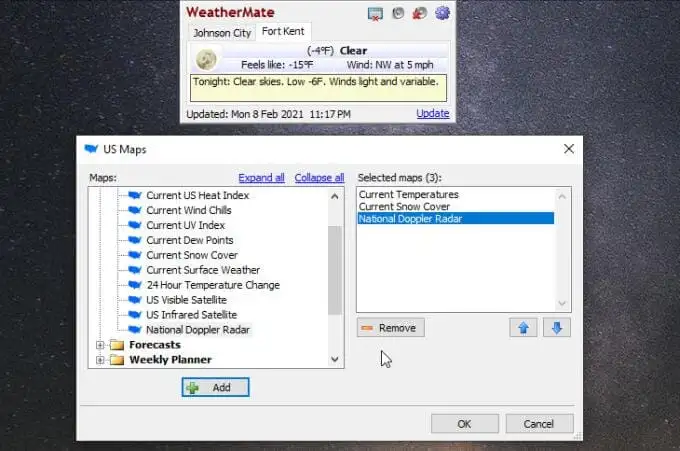680x451 pixels.
Task: Confirm the US Maps dialog with OK
Action: (465, 424)
